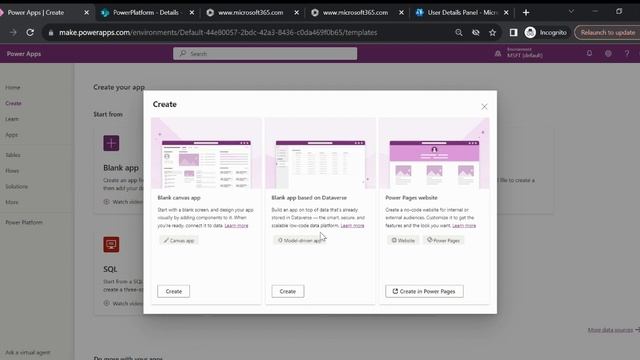
Task: Switch to User Details Panel browser tab
Action: pyautogui.click(x=462, y=13)
